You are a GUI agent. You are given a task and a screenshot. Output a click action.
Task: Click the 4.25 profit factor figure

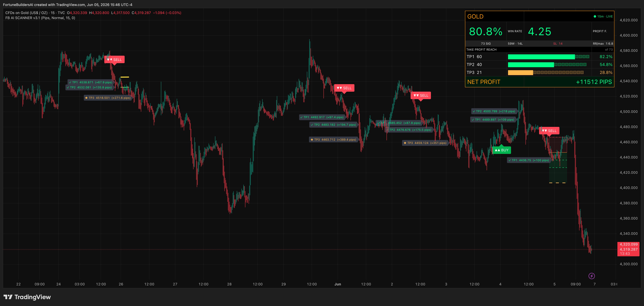[x=540, y=32]
